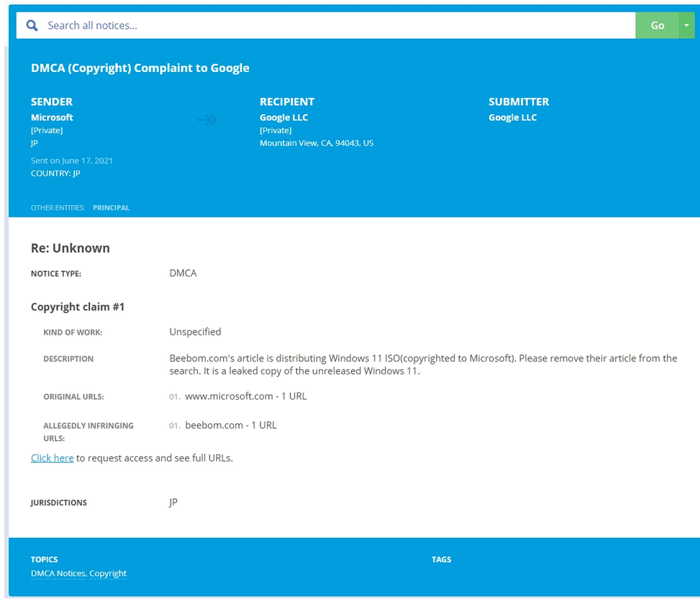Click the 'OTHER ENTITIES:' label
The height and width of the screenshot is (599, 700).
tap(58, 208)
